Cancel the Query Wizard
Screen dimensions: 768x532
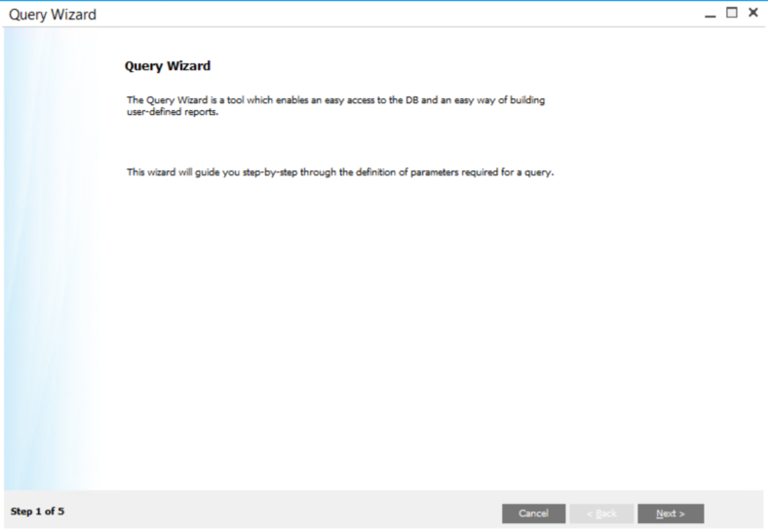coord(533,513)
